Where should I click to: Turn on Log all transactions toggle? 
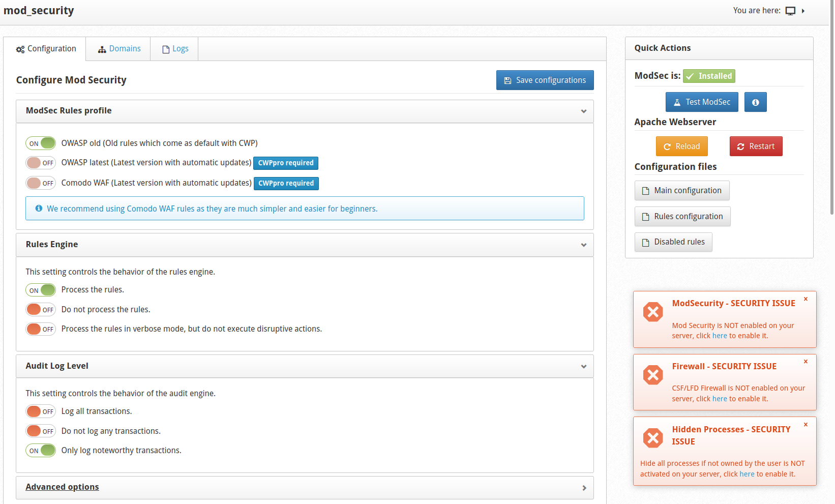(41, 411)
